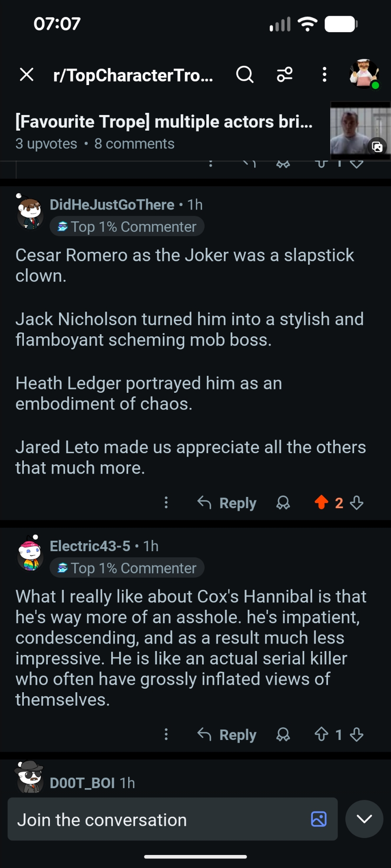The image size is (391, 868).
Task: Open your profile avatar menu
Action: pos(364,74)
